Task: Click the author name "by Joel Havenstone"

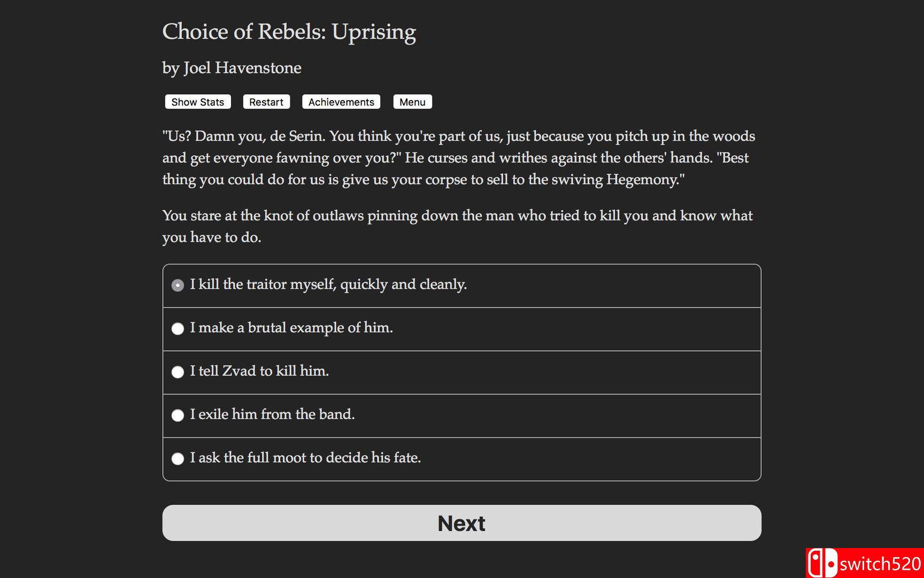Action: [x=232, y=68]
